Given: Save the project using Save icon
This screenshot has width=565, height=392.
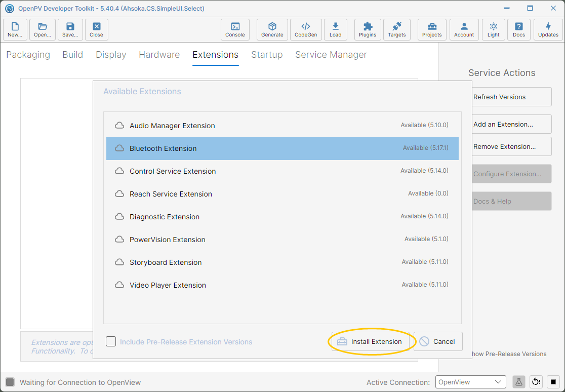Looking at the screenshot, I should tap(70, 29).
